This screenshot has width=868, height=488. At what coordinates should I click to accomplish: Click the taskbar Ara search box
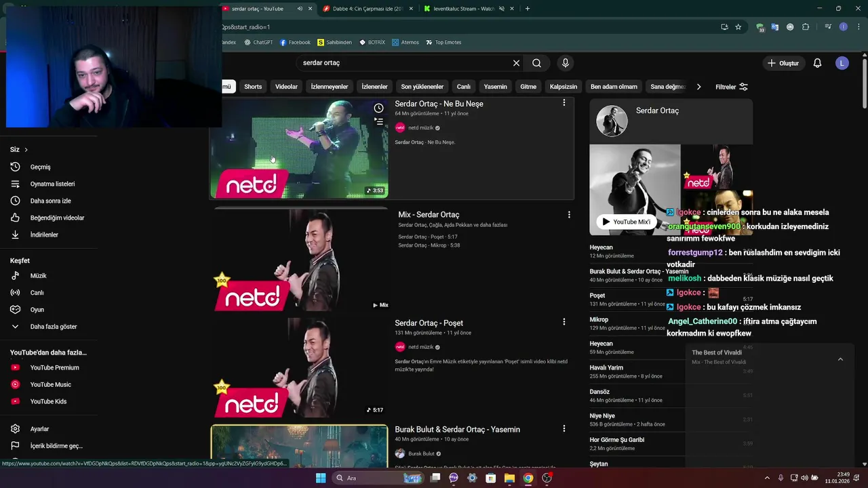tap(378, 478)
